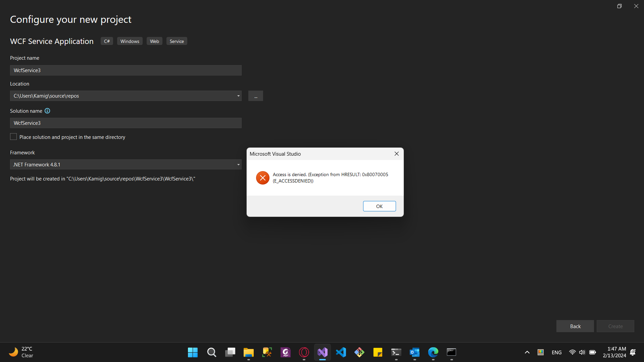Image resolution: width=644 pixels, height=362 pixels.
Task: Open the app with the yellow tools icon
Action: (x=267, y=352)
